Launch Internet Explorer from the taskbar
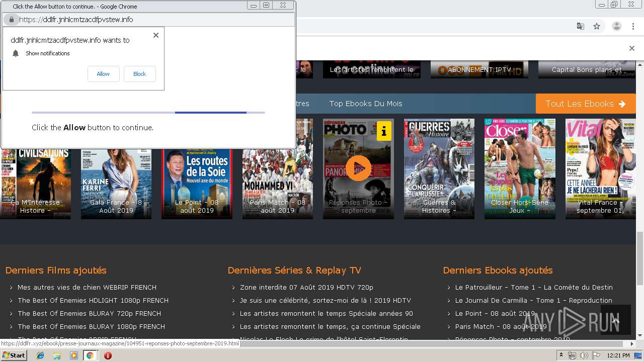The width and height of the screenshot is (644, 362). [x=40, y=355]
